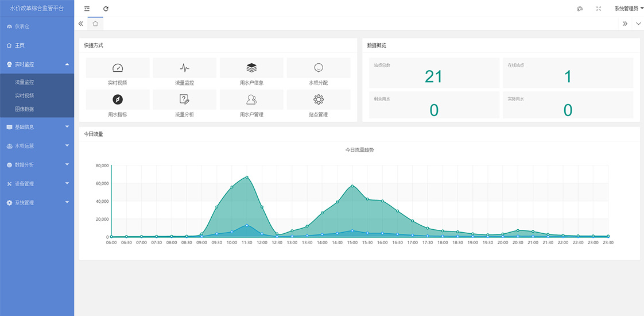Open 站点管理 gear icon shortcut
This screenshot has width=644, height=316.
click(319, 99)
